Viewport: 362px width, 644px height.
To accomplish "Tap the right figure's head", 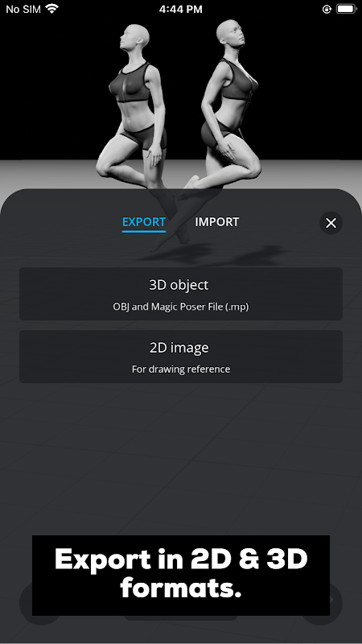I will (231, 34).
